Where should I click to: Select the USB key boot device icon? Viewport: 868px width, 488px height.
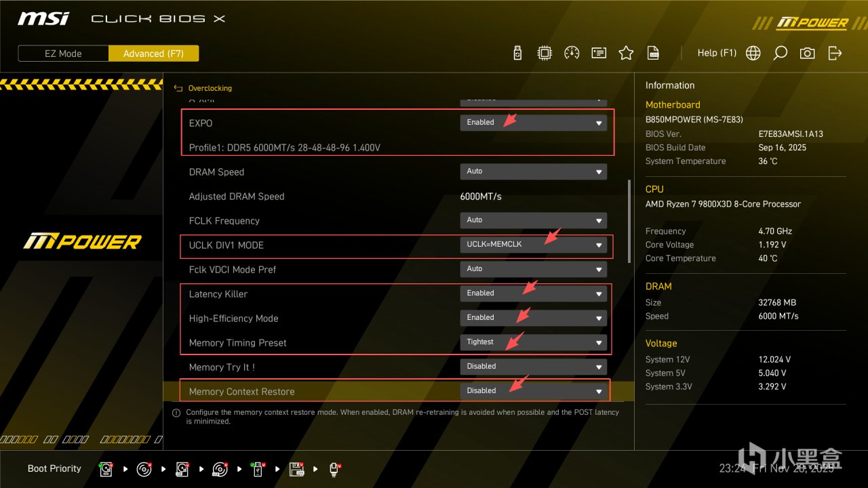[258, 469]
